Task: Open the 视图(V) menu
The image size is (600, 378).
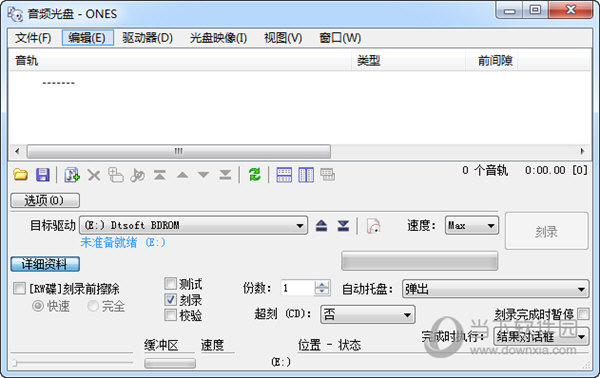Action: pyautogui.click(x=283, y=38)
